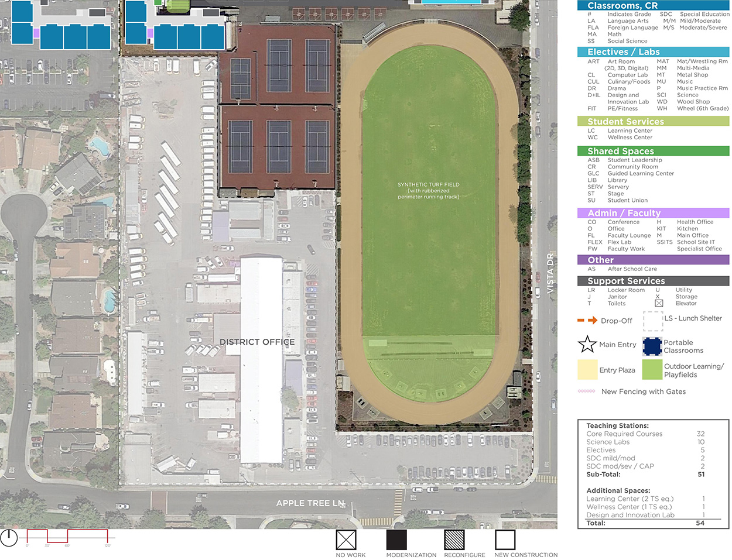
Task: Pick the green Outdoor Learning/Playfields swatch
Action: [x=652, y=370]
